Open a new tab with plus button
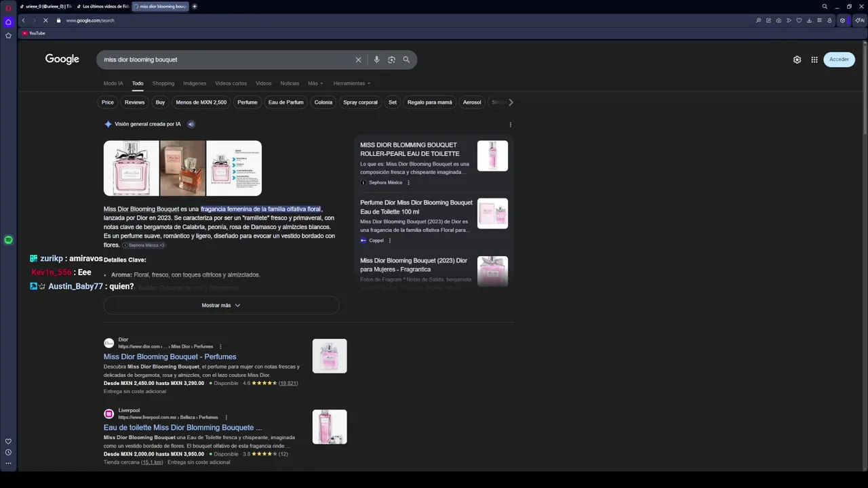Image resolution: width=868 pixels, height=488 pixels. click(x=195, y=6)
